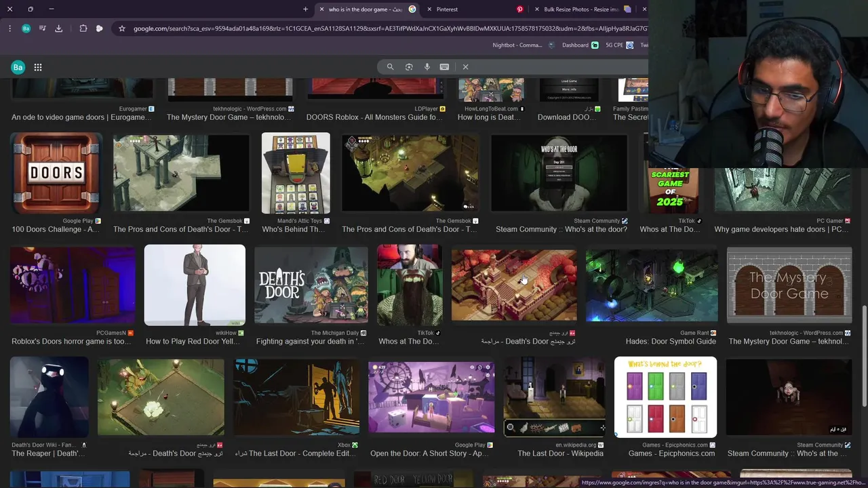Screen dimensions: 868x488
Task: Switch to the Pinterest tab
Action: [x=475, y=9]
